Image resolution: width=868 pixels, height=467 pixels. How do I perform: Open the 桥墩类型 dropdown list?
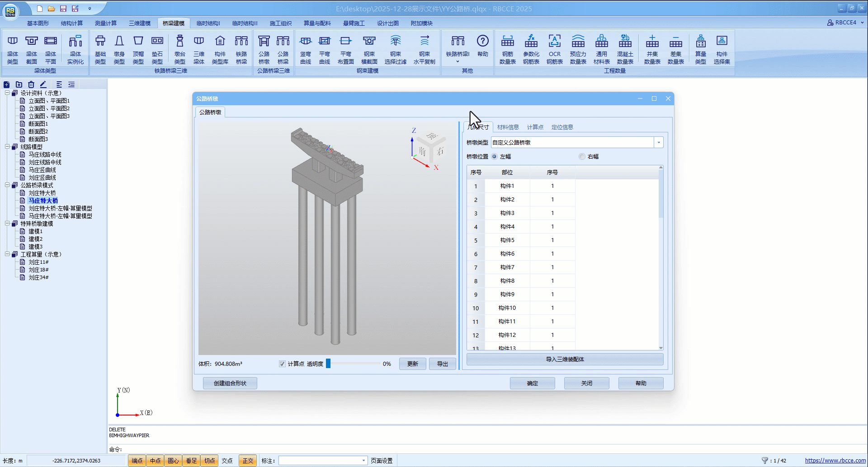[659, 143]
